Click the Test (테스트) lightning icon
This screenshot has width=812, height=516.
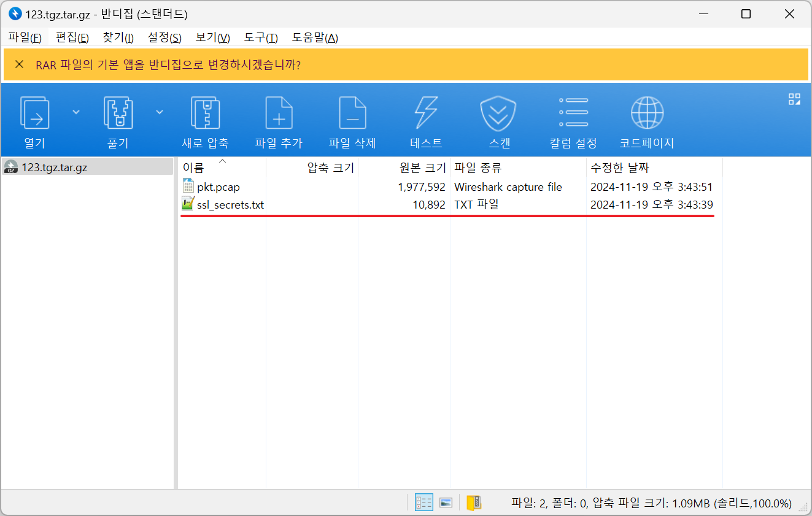point(426,113)
